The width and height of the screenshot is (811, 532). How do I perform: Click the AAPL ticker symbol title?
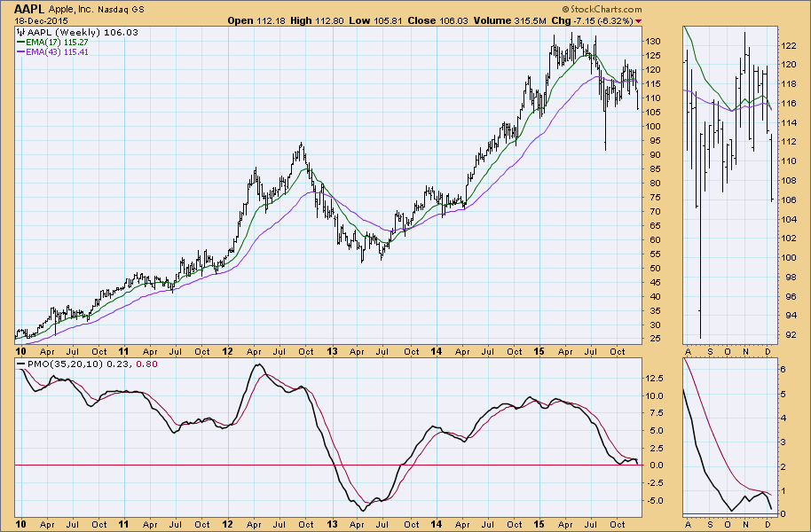(x=28, y=7)
